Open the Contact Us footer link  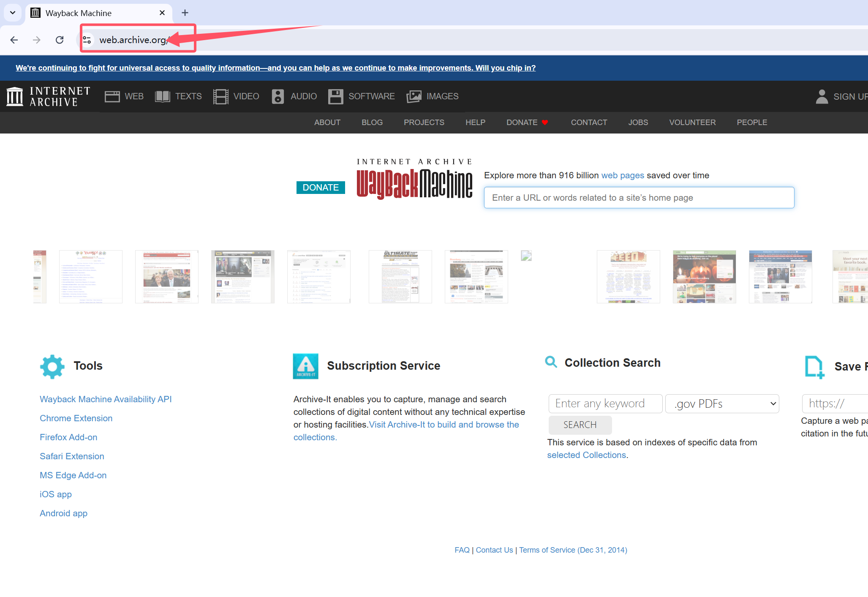click(x=494, y=550)
